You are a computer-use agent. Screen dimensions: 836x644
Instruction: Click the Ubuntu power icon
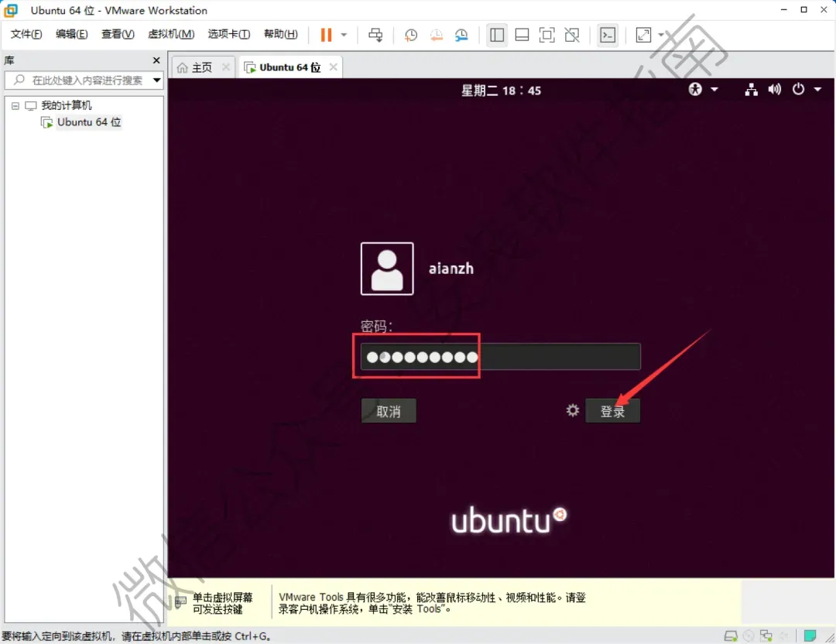pyautogui.click(x=798, y=89)
